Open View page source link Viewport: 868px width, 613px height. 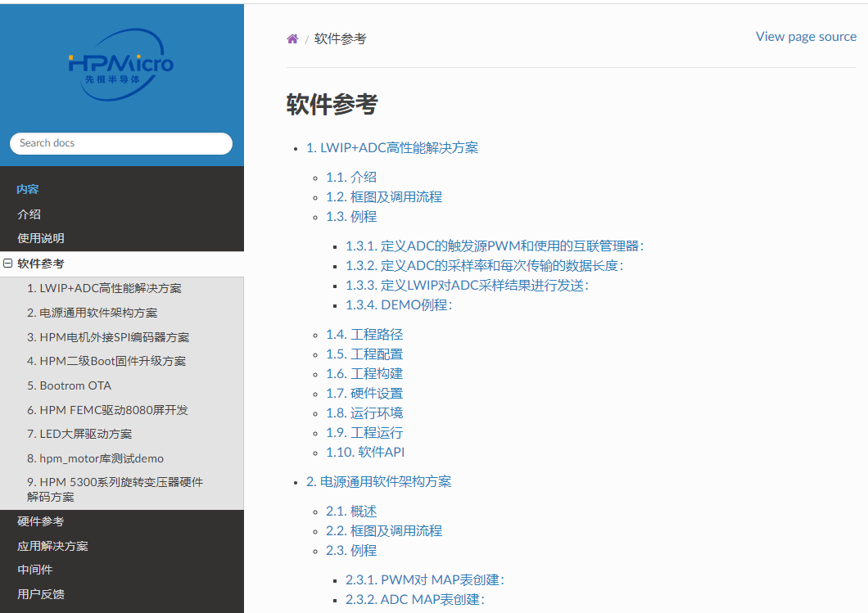(806, 37)
